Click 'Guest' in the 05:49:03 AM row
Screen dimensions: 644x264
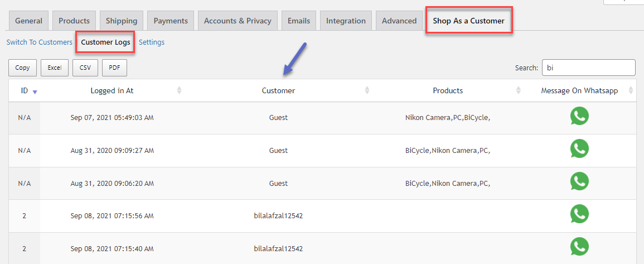pyautogui.click(x=278, y=118)
